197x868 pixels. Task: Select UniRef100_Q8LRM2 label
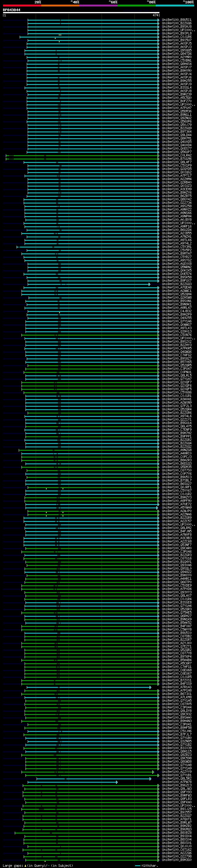coord(176,528)
